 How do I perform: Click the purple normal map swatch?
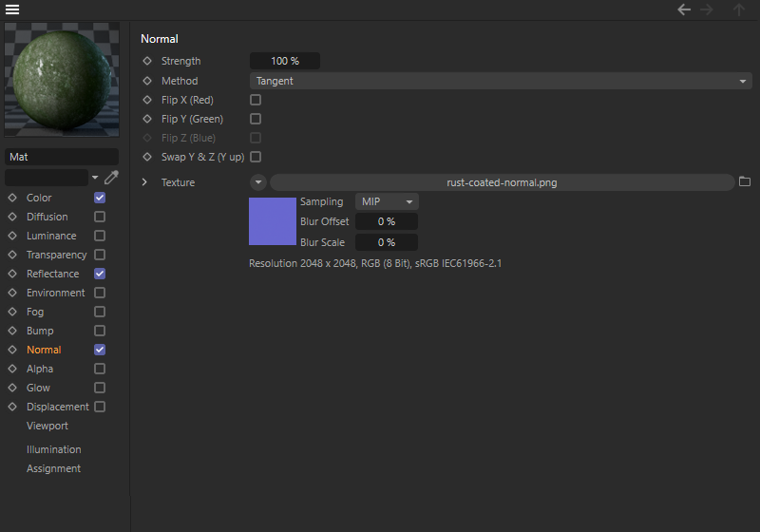click(x=273, y=221)
